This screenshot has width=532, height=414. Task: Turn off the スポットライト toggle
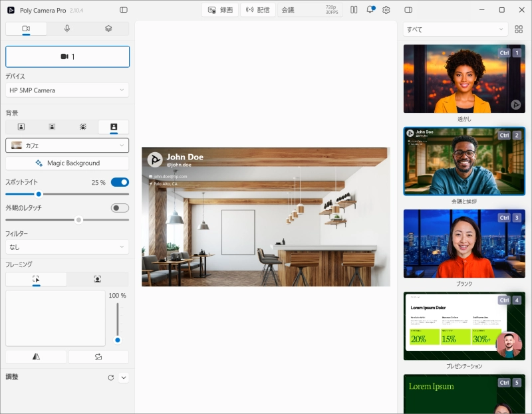click(120, 182)
